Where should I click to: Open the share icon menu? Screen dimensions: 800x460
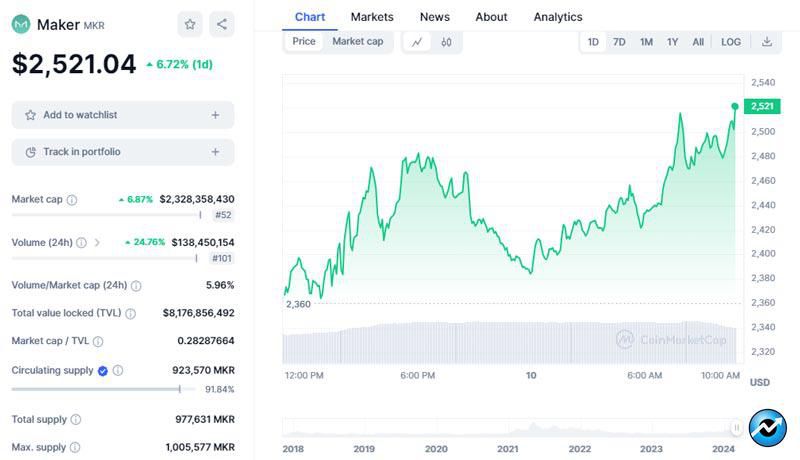221,24
